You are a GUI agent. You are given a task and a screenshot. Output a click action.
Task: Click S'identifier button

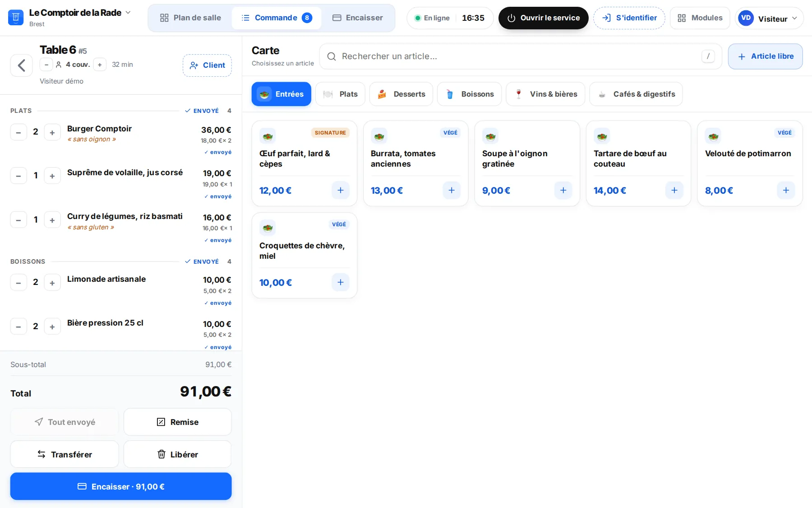click(x=629, y=18)
